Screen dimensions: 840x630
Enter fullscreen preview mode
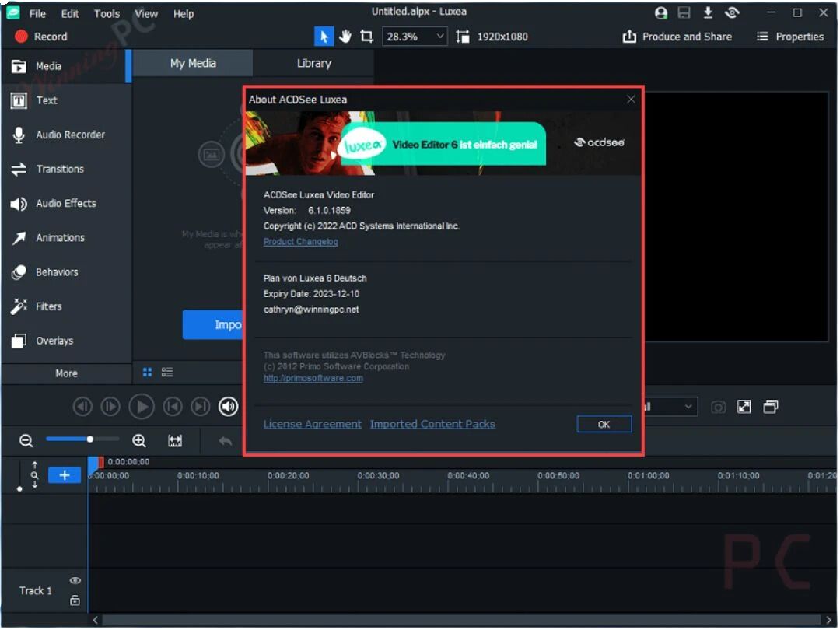744,407
